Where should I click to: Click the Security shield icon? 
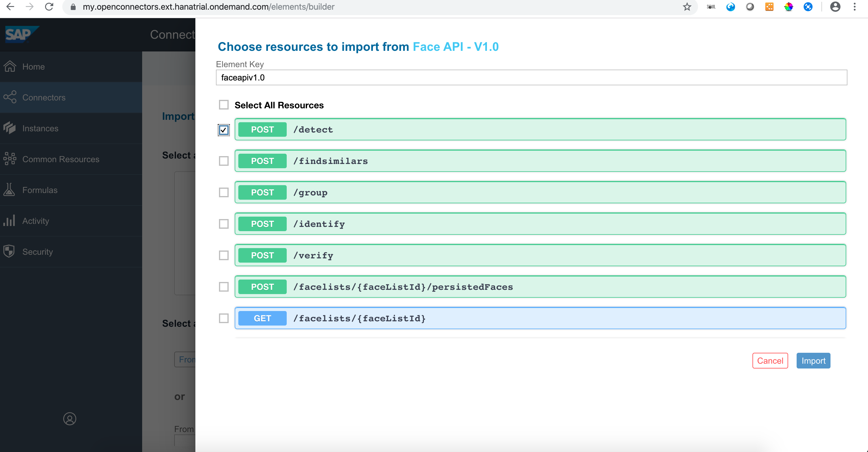pyautogui.click(x=9, y=251)
